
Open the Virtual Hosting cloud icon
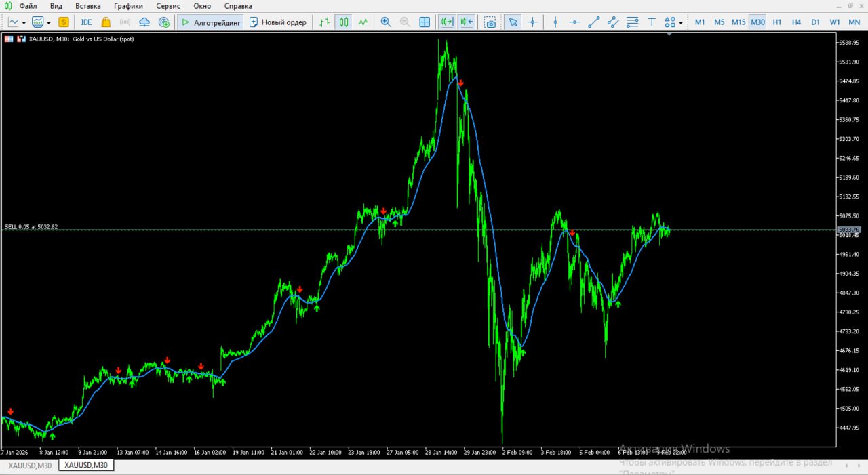tap(144, 22)
